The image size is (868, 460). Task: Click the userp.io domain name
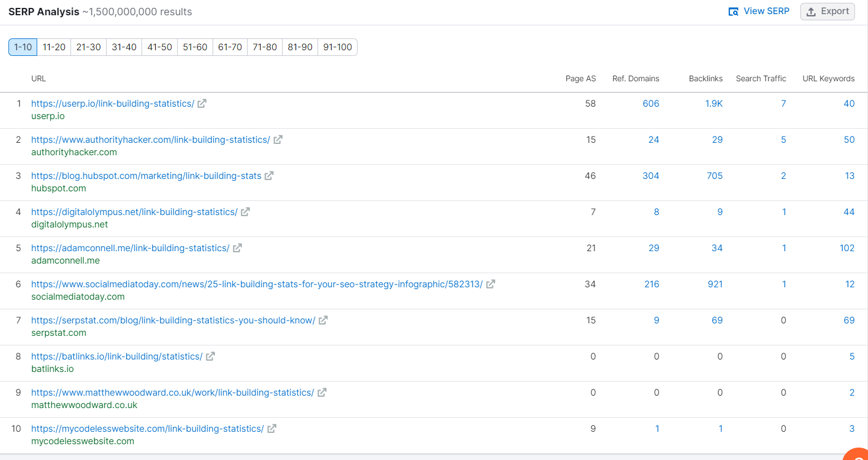pos(48,116)
